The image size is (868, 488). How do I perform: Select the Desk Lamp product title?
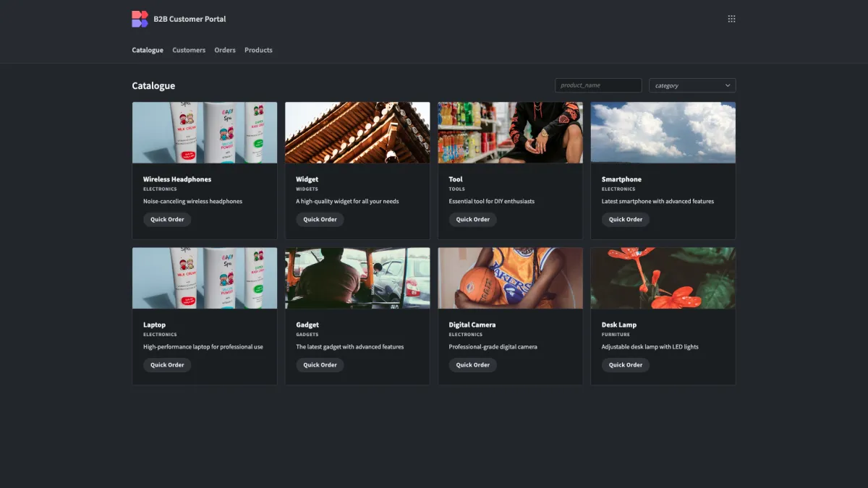point(619,325)
